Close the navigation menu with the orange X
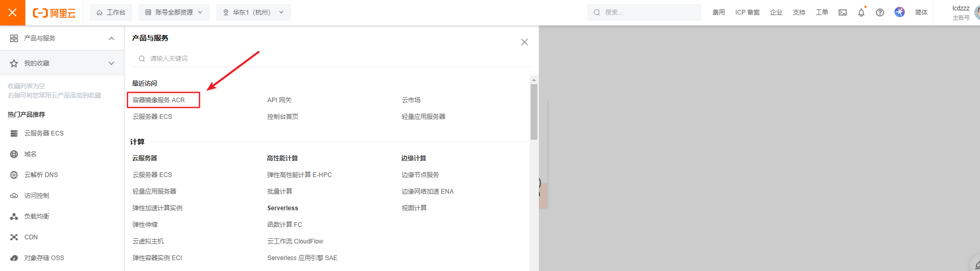This screenshot has width=980, height=271. coord(12,12)
